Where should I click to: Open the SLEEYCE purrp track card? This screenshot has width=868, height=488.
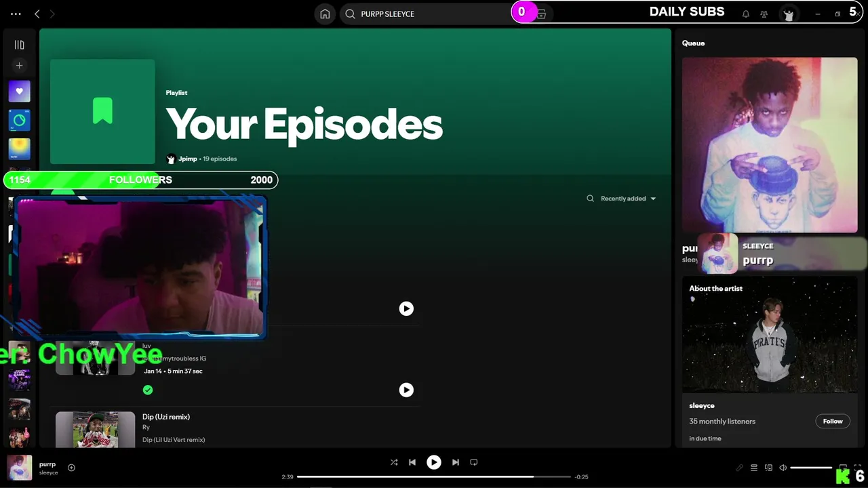click(782, 253)
